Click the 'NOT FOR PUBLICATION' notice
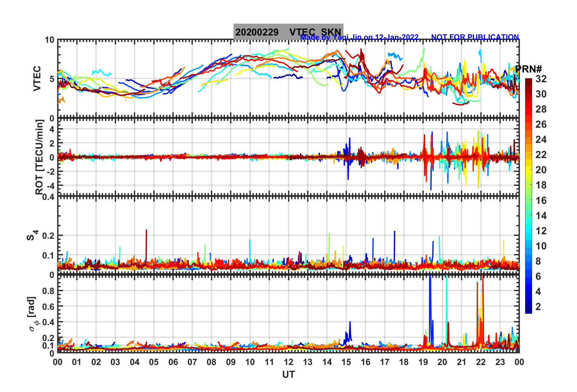The image size is (577, 392). tap(475, 37)
